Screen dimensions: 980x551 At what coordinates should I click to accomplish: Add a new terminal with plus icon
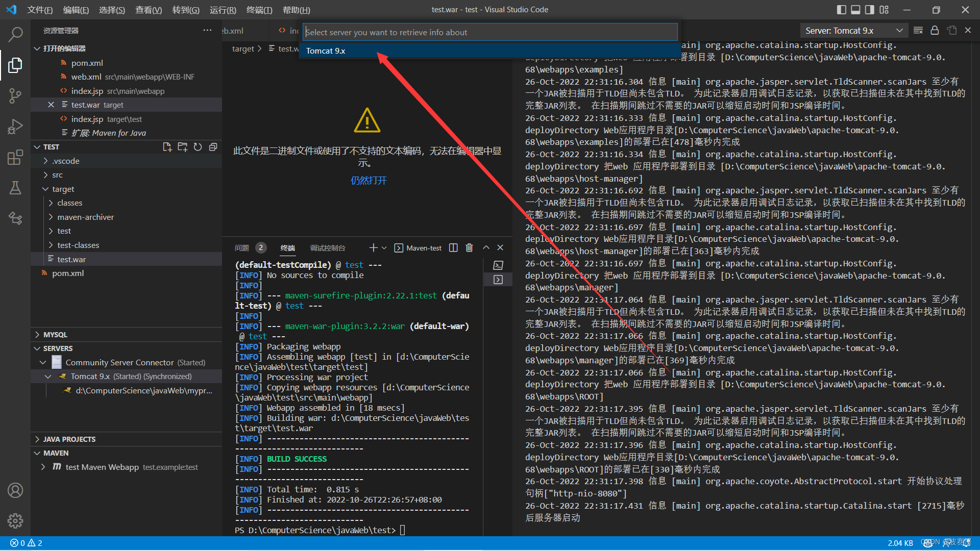click(373, 248)
